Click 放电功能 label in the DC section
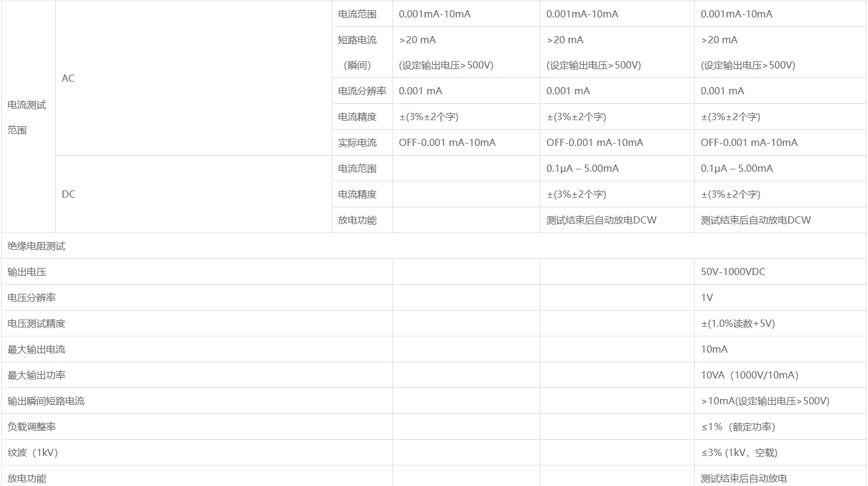868x486 pixels. (x=358, y=220)
